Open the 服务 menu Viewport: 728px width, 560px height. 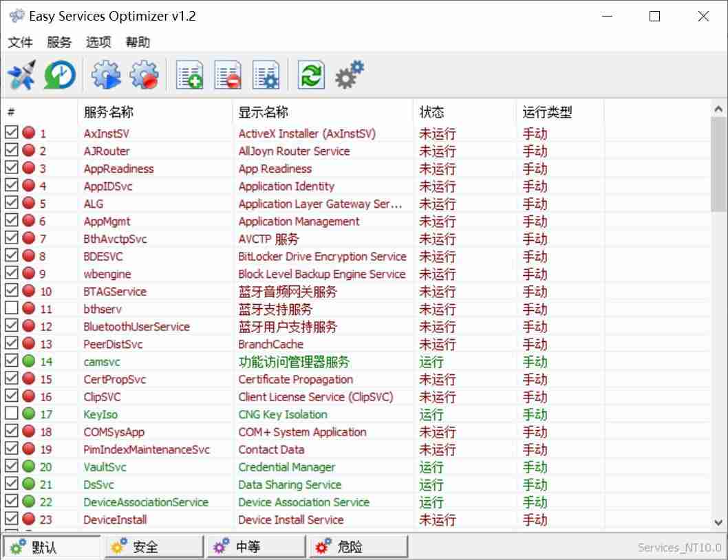click(x=59, y=42)
